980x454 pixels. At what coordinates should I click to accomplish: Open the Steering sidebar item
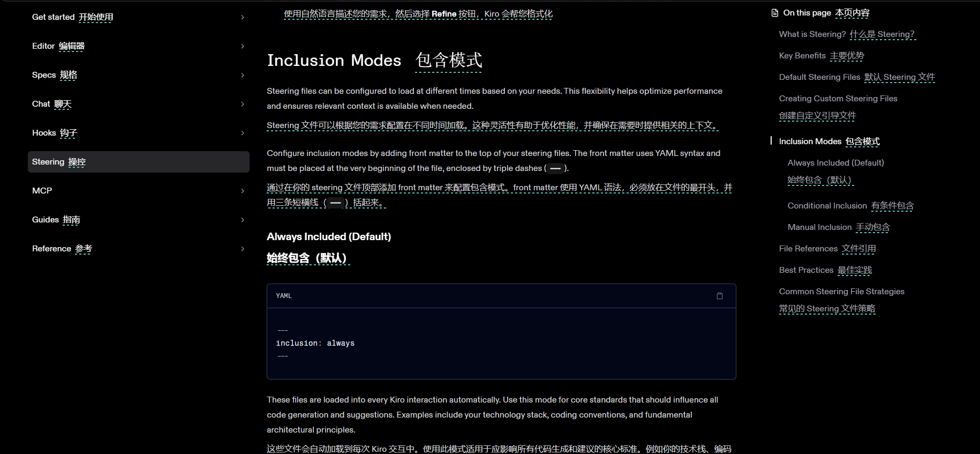[139, 162]
